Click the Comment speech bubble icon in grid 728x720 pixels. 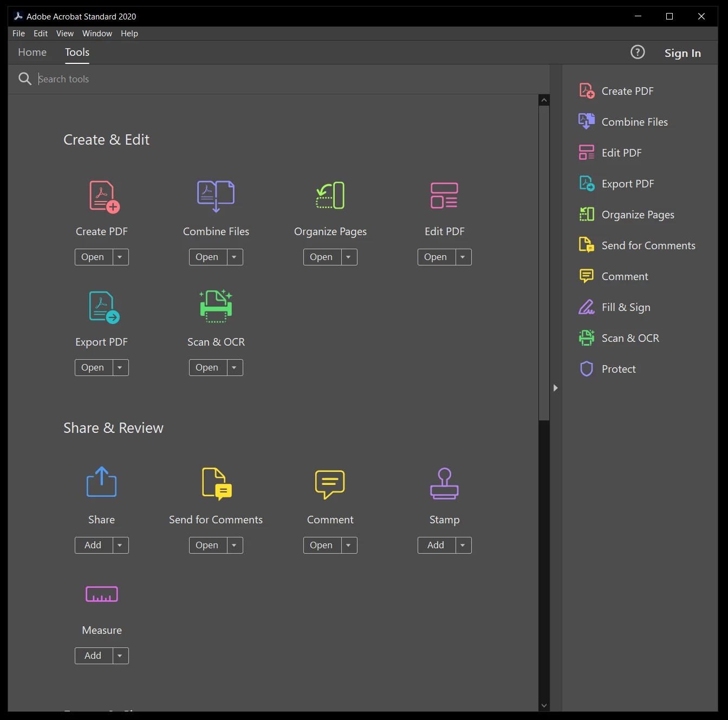[330, 484]
